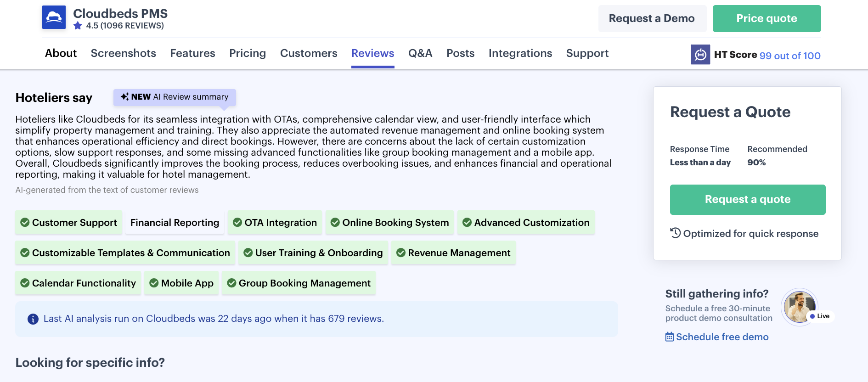Click the Still gathering info? heading
Screen dimensions: 868x382
pyautogui.click(x=717, y=294)
